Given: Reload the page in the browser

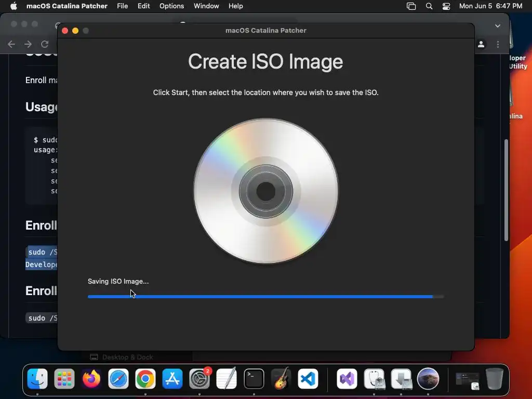Looking at the screenshot, I should click(x=45, y=44).
